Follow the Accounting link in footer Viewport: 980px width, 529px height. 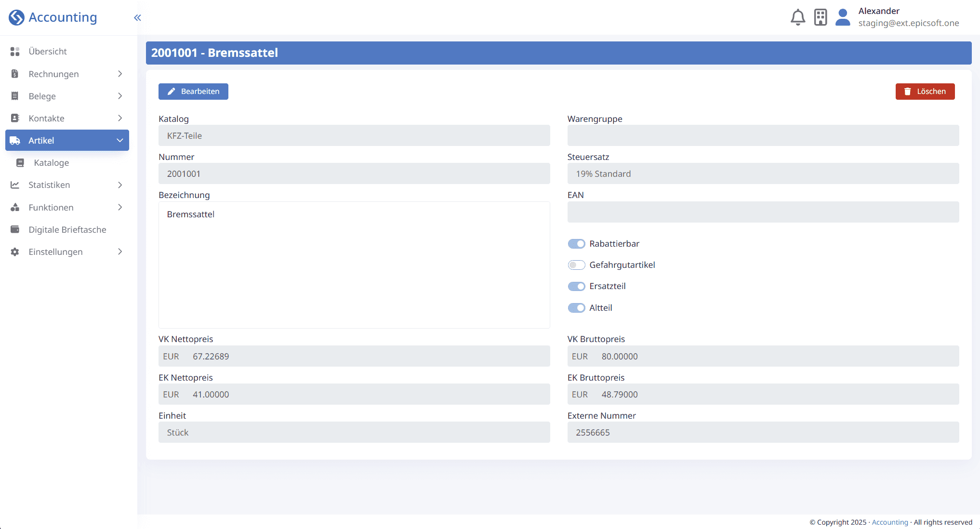coord(889,522)
